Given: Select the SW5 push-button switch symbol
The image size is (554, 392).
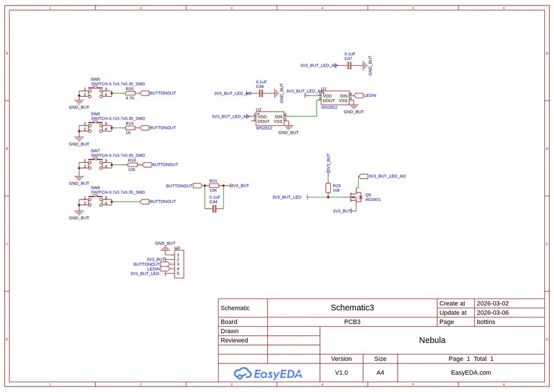Looking at the screenshot, I should coord(95,93).
